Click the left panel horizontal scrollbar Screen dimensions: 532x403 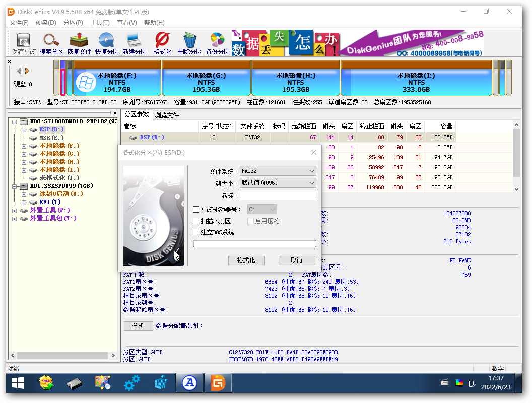(63, 355)
